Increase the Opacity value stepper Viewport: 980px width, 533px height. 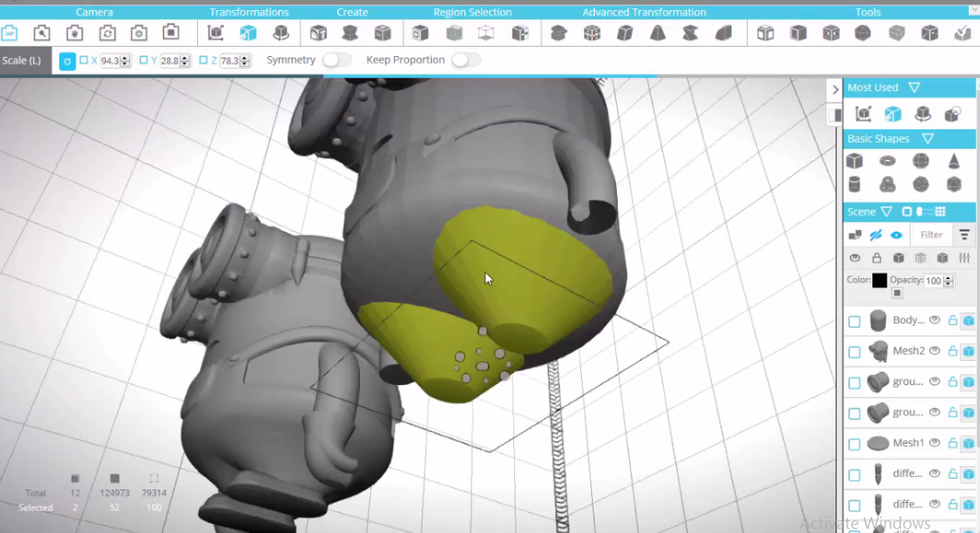(948, 277)
